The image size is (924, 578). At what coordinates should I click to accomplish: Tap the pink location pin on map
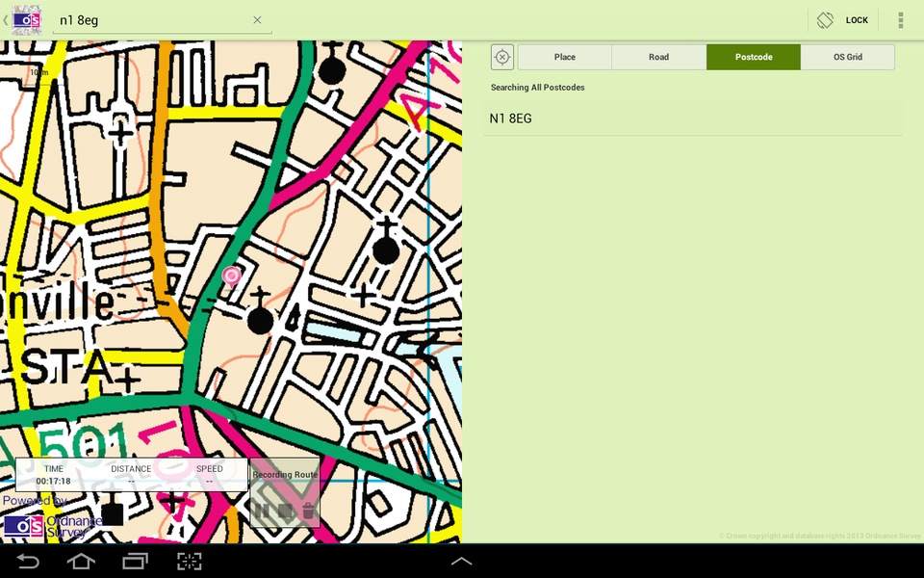pos(231,276)
